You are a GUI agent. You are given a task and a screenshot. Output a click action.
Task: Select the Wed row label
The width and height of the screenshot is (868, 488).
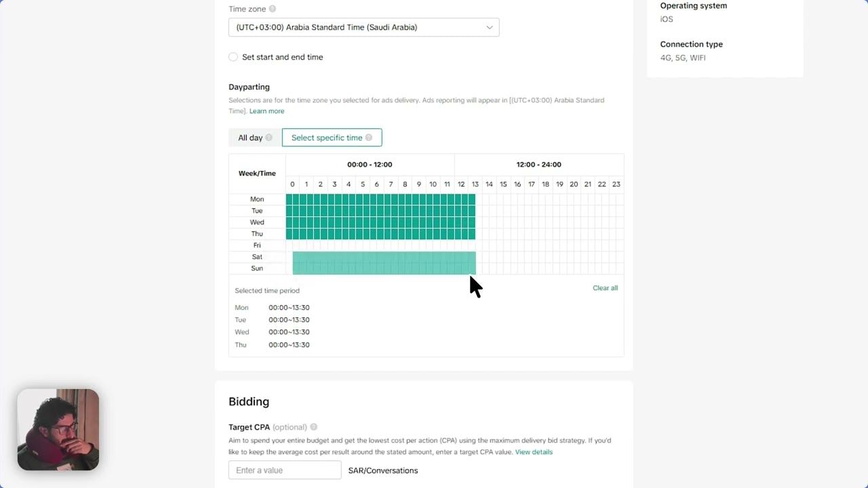257,222
